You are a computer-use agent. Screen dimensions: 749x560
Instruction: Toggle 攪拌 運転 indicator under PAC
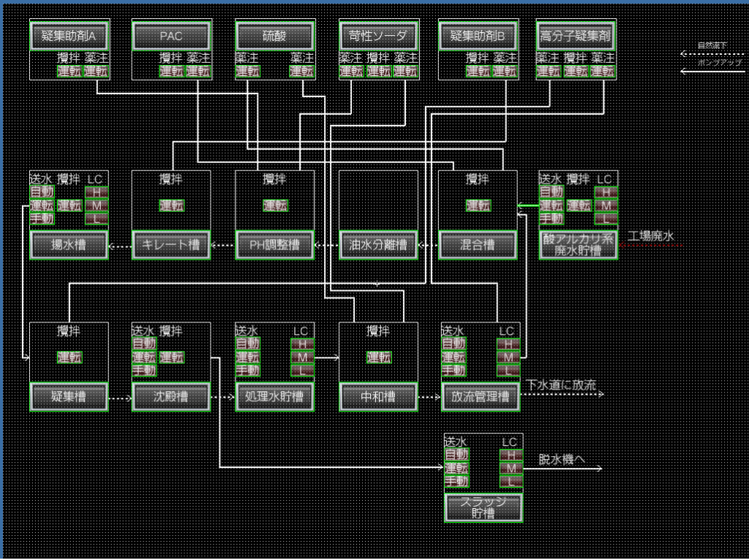(172, 71)
